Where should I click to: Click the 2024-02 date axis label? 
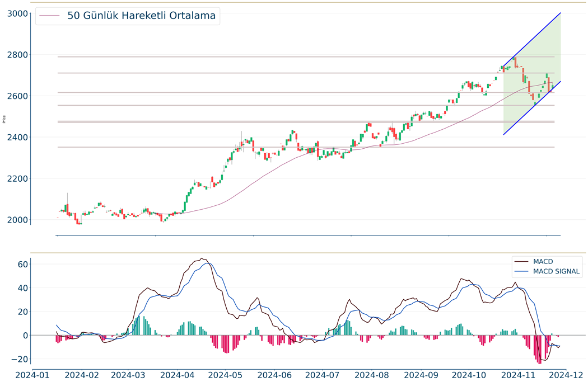tap(81, 375)
